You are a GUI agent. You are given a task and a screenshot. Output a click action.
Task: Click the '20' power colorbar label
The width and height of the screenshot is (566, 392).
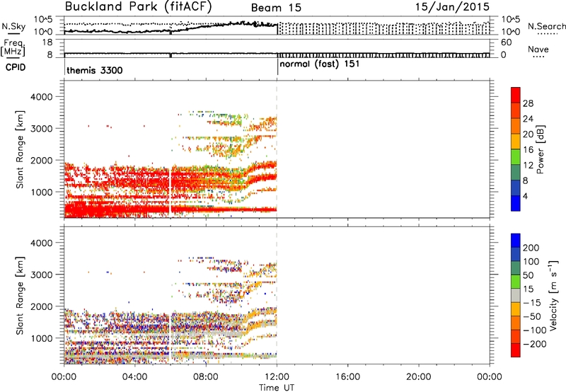[528, 134]
